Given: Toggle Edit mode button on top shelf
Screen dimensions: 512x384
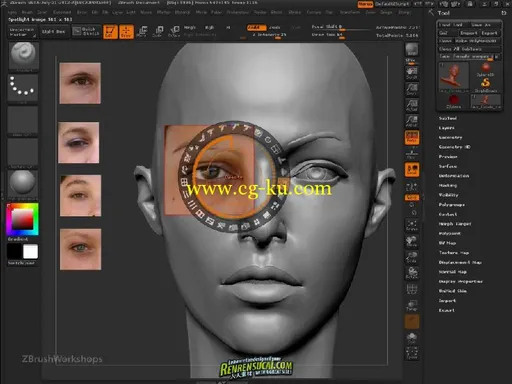Looking at the screenshot, I should point(110,32).
